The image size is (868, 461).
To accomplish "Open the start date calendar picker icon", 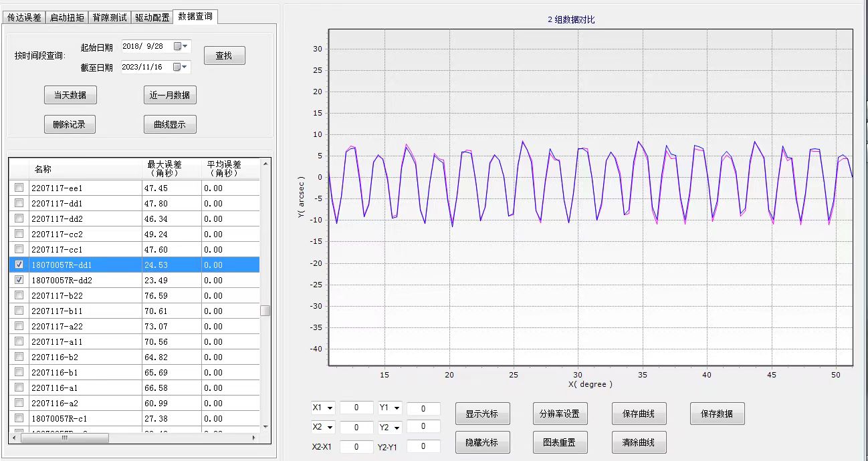I will [x=180, y=47].
